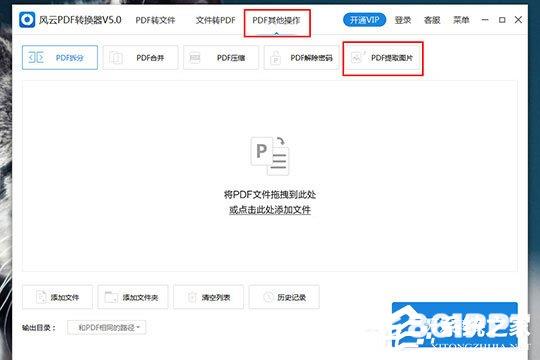Screen dimensions: 540x360
Task: Click 登录 to sign in
Action: [x=403, y=20]
